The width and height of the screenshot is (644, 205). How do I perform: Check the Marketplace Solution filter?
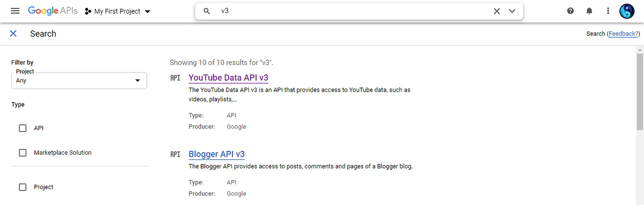(x=22, y=153)
